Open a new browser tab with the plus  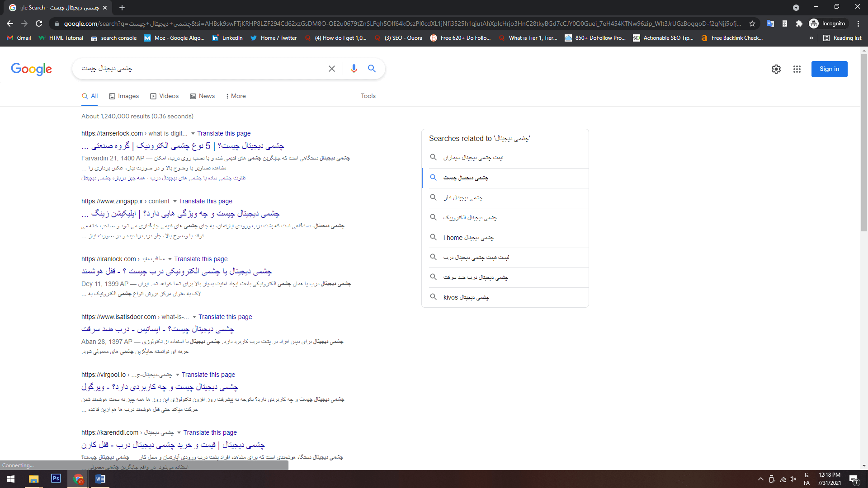[x=122, y=8]
